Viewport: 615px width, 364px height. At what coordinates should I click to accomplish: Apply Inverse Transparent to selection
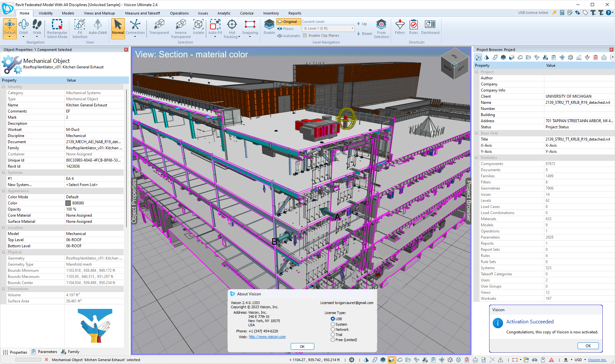click(x=181, y=28)
